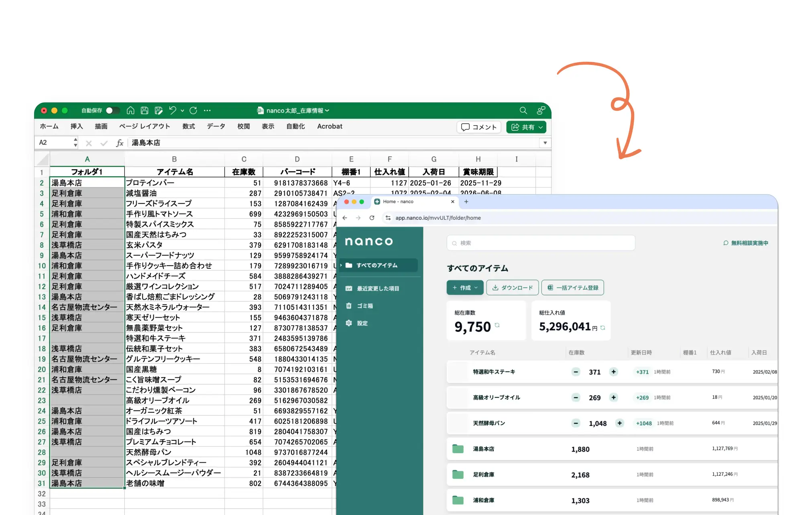Open the 湯島本店 folder row in nanco
This screenshot has width=812, height=515.
(x=612, y=449)
